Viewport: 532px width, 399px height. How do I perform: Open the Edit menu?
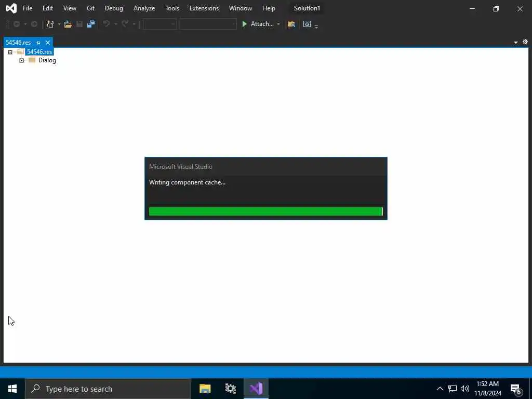(x=47, y=8)
